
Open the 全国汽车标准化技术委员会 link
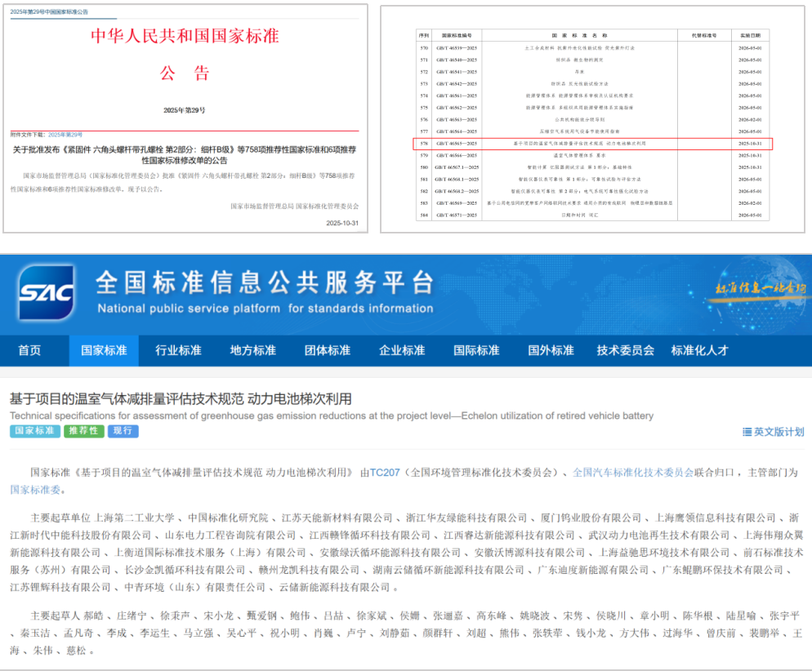pyautogui.click(x=633, y=473)
